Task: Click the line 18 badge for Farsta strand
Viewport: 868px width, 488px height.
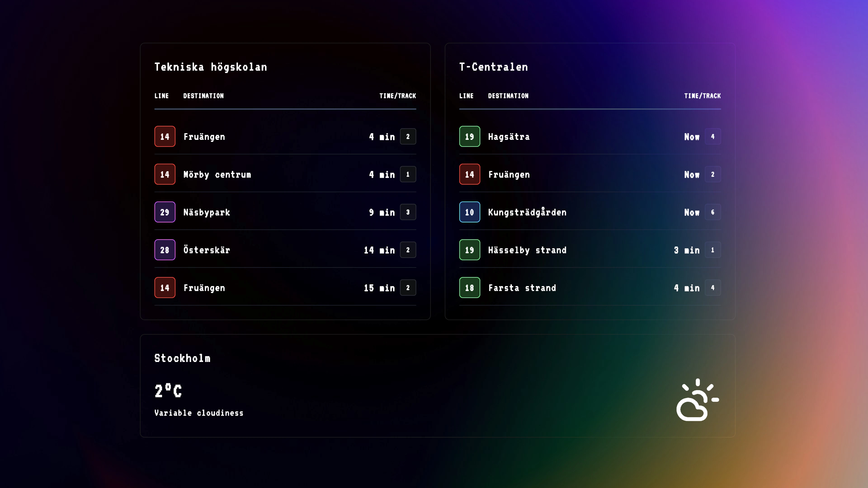Action: pyautogui.click(x=470, y=287)
